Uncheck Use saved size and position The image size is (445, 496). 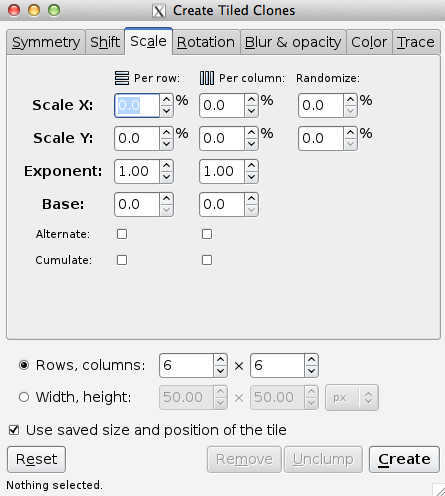pos(14,430)
